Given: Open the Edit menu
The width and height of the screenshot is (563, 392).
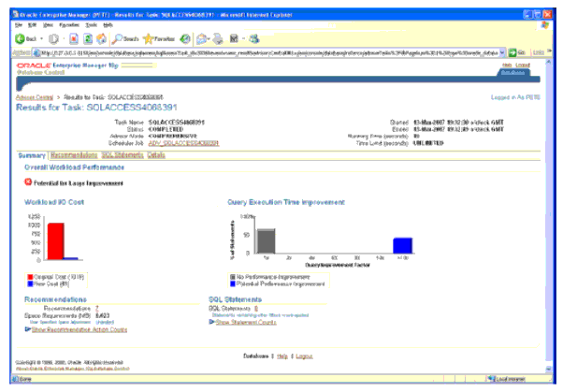Looking at the screenshot, I should tap(32, 24).
